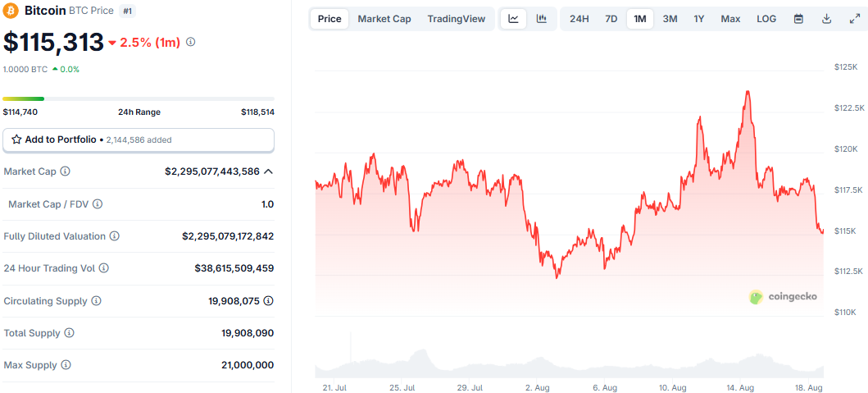Expand chart to fullscreen

click(x=854, y=19)
